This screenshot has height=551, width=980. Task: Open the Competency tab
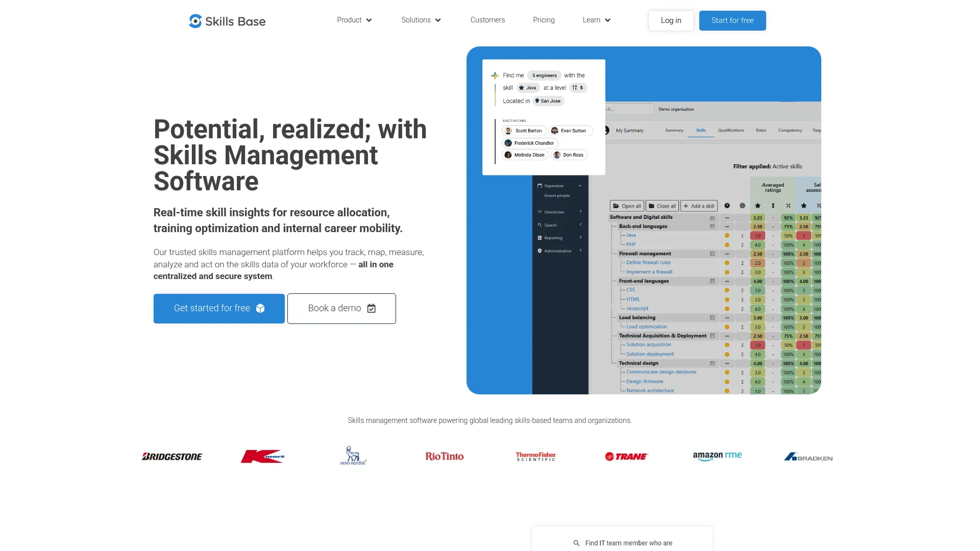tap(790, 131)
